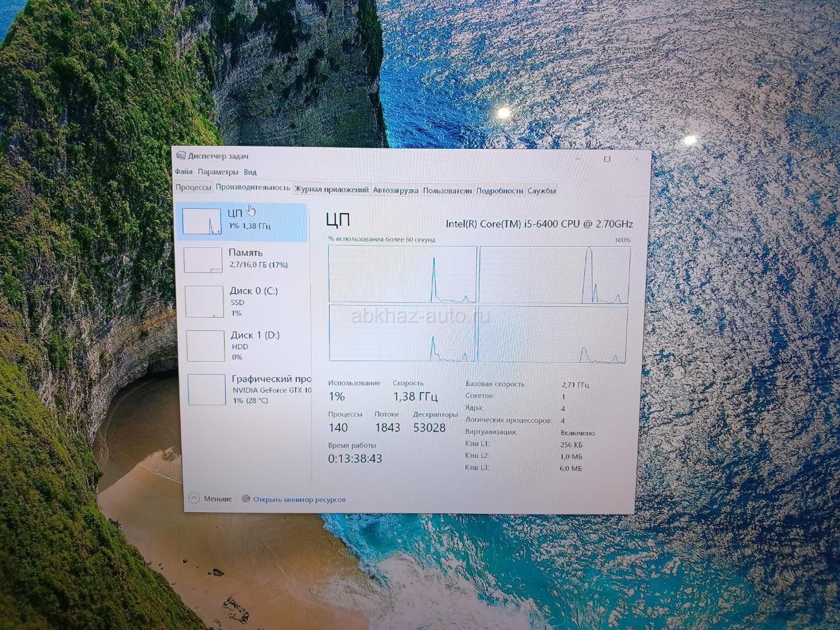Click the resource monitor icon
The height and width of the screenshot is (630, 840).
coord(246,499)
